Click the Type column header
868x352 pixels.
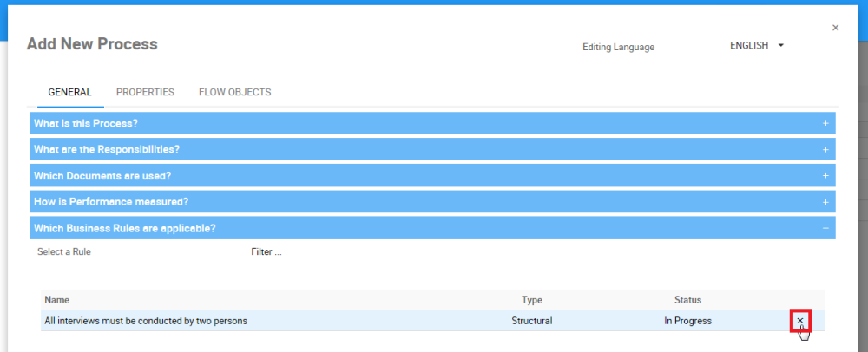coord(532,300)
